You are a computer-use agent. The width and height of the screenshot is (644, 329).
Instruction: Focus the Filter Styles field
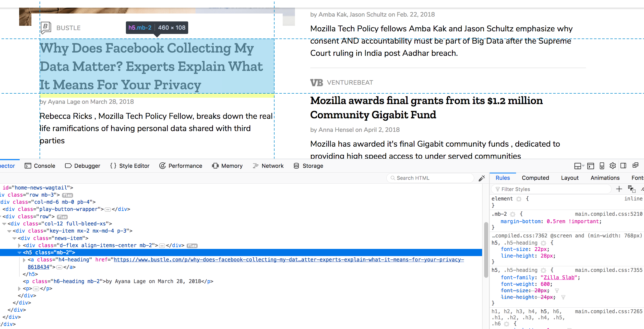[x=552, y=189]
